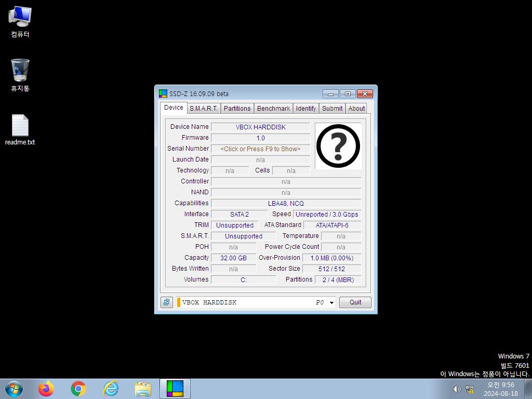This screenshot has width=532, height=399.
Task: Click the ATA Standard value ATA/ATAPI-6
Action: (332, 225)
